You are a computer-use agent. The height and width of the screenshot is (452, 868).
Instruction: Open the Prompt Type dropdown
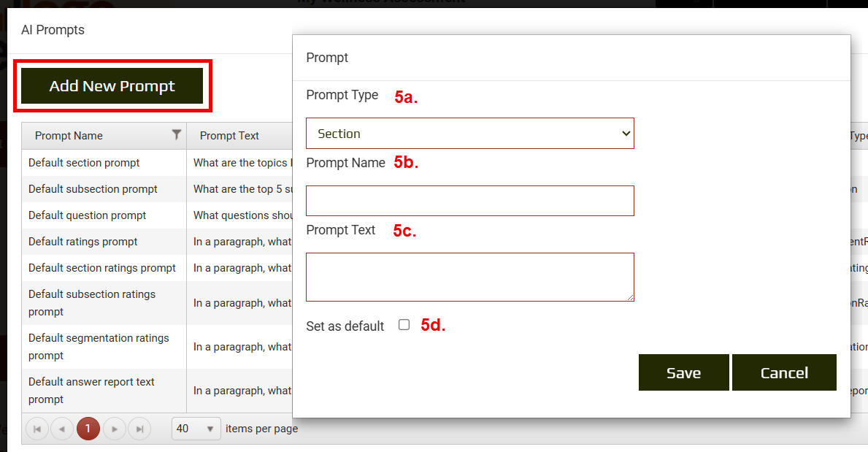[x=469, y=134]
